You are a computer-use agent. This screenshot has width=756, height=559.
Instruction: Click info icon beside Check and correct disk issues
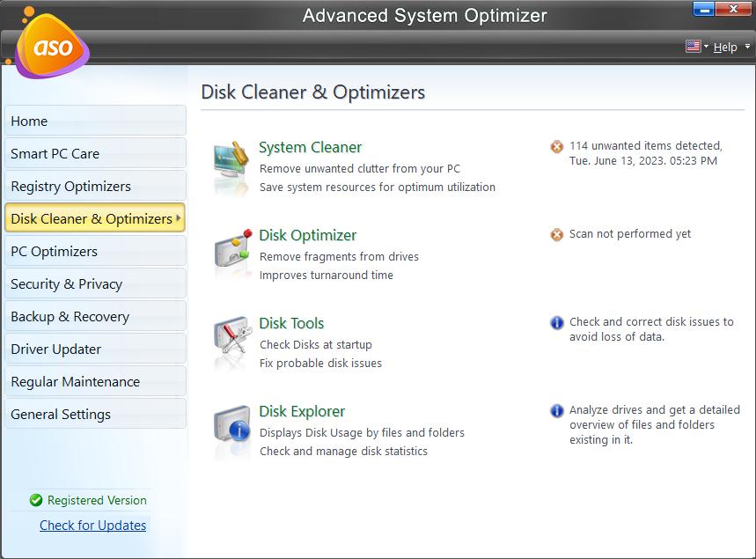[x=556, y=323]
